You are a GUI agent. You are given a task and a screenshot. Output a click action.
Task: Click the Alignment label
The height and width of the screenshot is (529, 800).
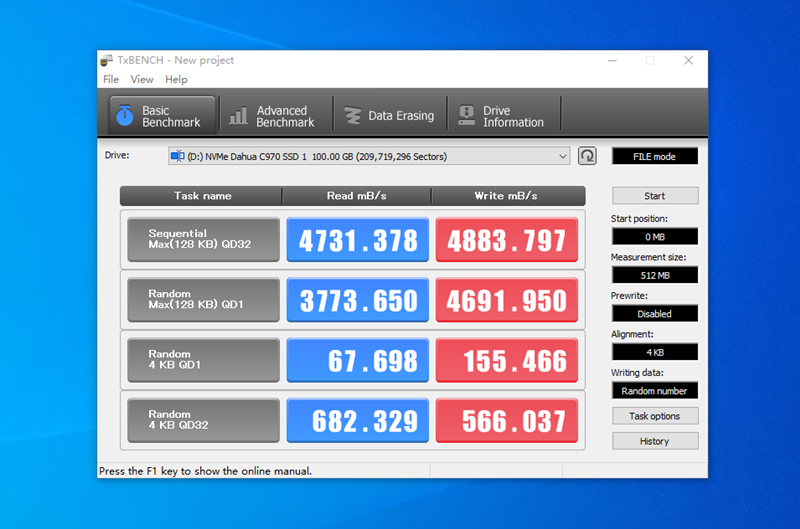point(632,334)
